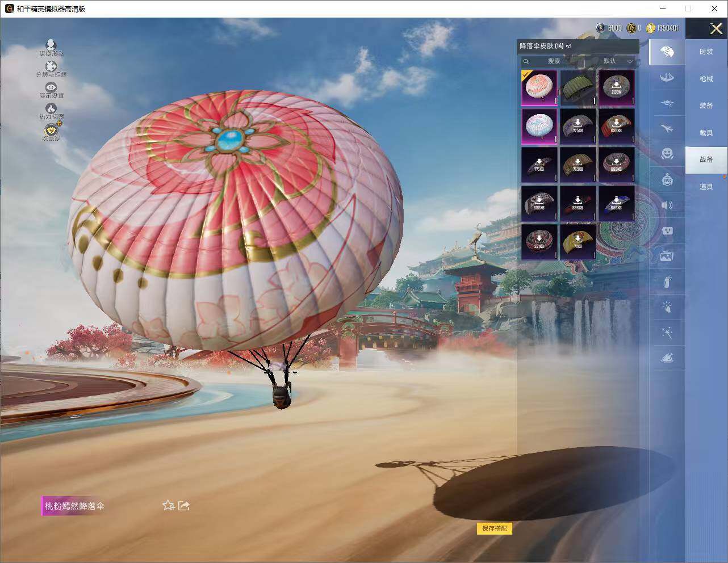This screenshot has height=563, width=728.
Task: Download the yellow 711KB parachute skin
Action: pyautogui.click(x=578, y=242)
